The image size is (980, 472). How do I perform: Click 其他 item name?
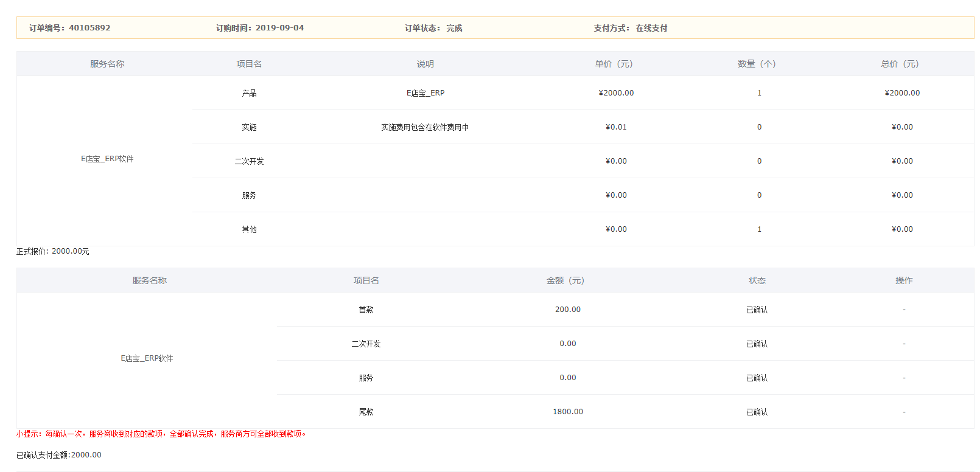click(249, 229)
